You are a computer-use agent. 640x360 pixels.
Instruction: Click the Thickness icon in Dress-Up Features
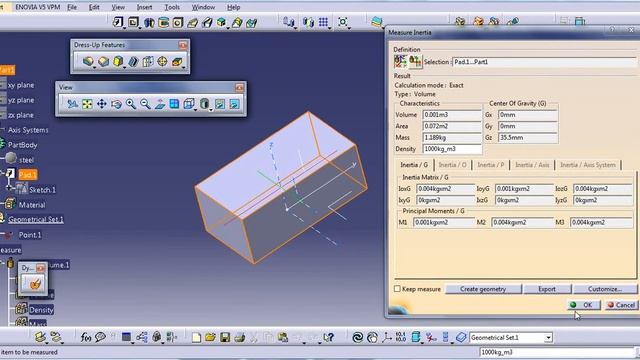tap(148, 61)
